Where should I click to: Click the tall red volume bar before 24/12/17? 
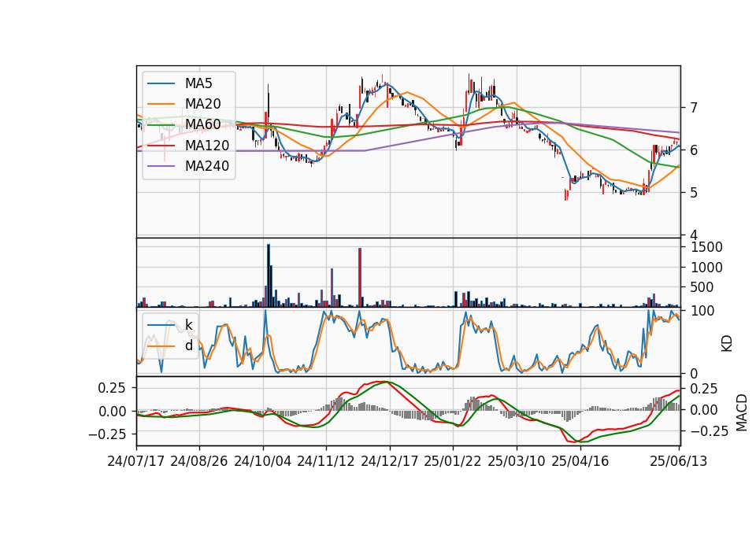(360, 278)
